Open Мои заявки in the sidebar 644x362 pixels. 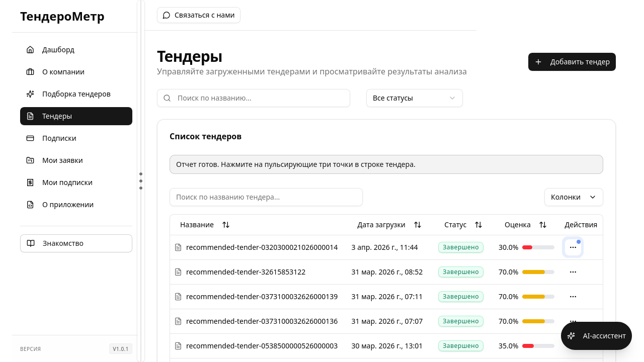point(76,160)
